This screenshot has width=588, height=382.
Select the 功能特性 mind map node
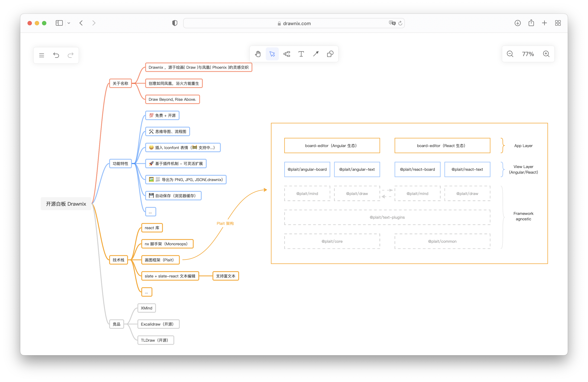[120, 164]
